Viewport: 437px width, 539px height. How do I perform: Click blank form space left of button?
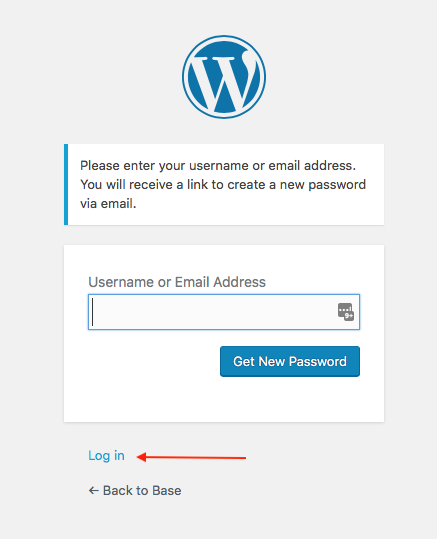(x=153, y=361)
